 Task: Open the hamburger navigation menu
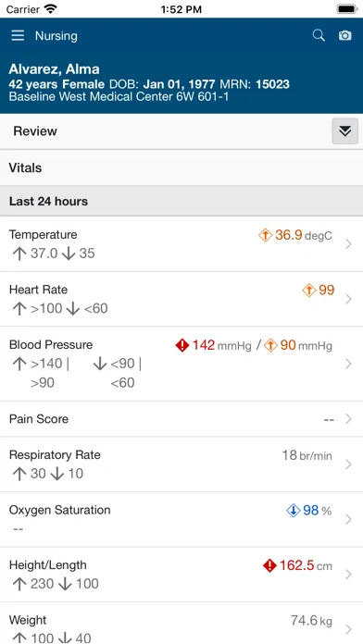tap(18, 36)
